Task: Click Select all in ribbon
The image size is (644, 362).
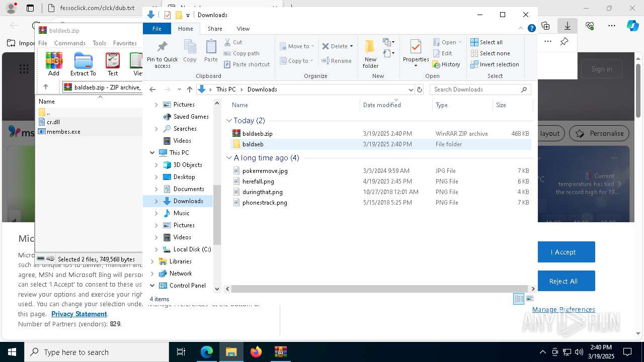Action: coord(487,42)
